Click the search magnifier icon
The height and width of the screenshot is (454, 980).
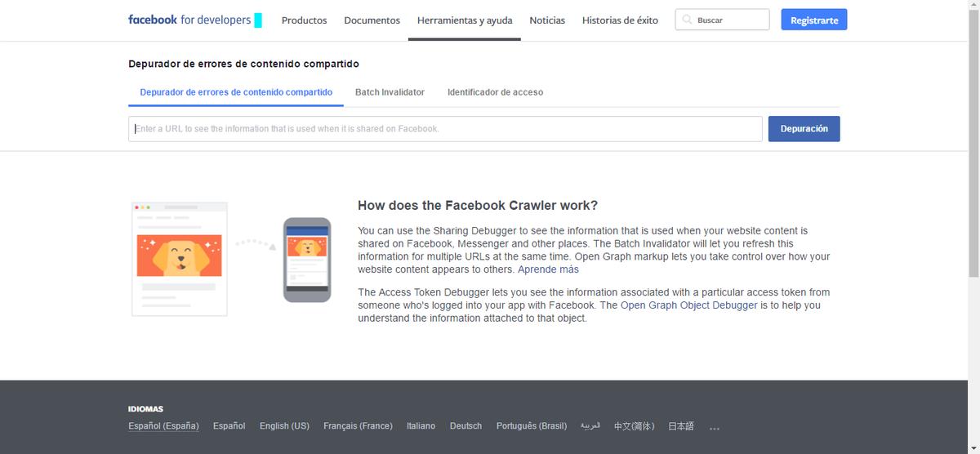687,20
